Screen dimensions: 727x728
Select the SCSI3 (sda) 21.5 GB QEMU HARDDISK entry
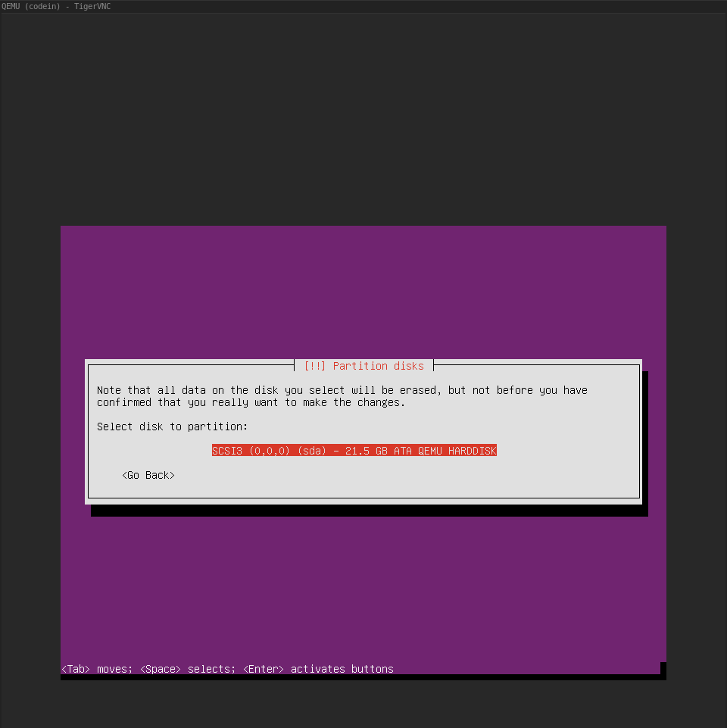point(354,450)
